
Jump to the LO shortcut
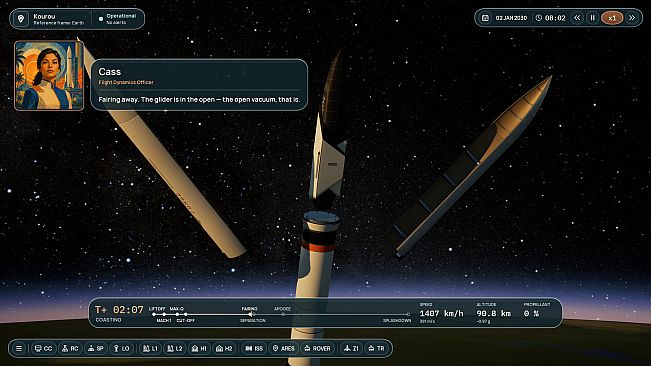coord(121,349)
